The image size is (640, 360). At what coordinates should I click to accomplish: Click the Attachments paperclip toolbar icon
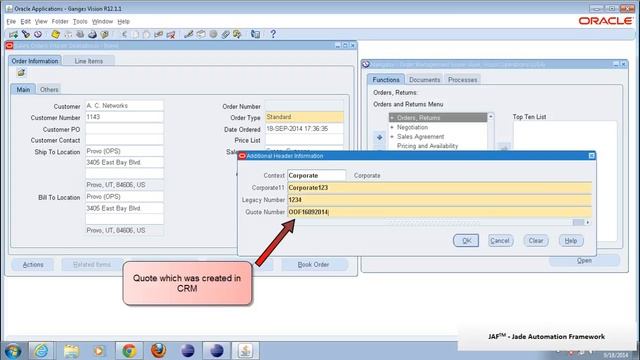pyautogui.click(x=225, y=34)
